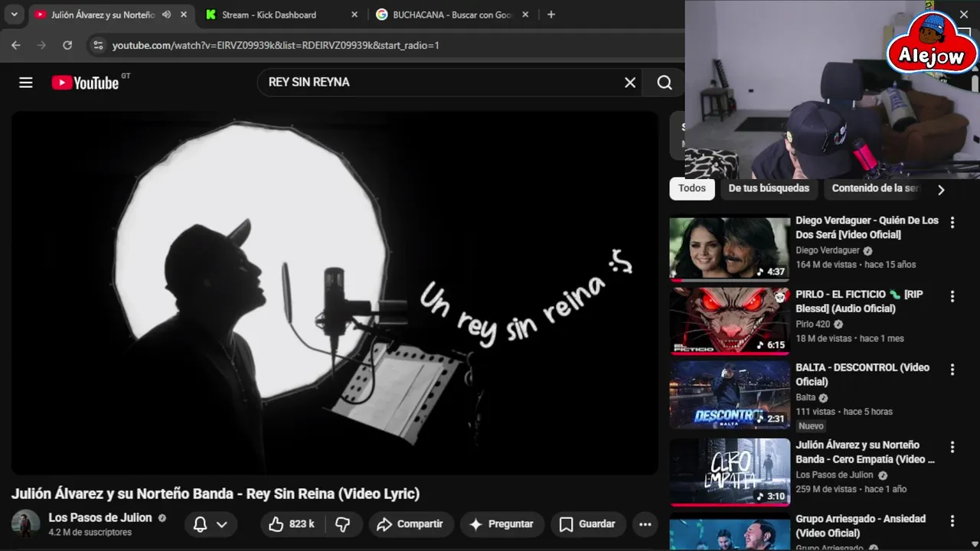Open options menu for Grupo Arriesgado video

click(952, 521)
